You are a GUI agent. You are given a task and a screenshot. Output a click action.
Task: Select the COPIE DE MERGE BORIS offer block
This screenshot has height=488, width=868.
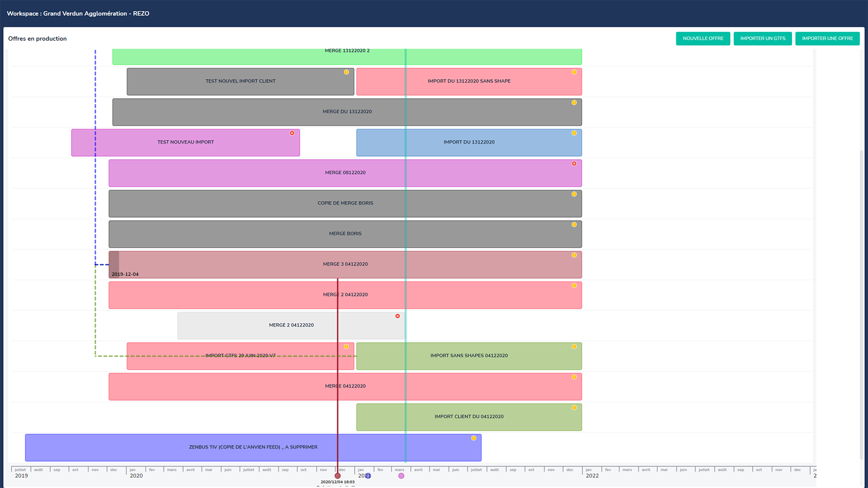[x=345, y=203]
